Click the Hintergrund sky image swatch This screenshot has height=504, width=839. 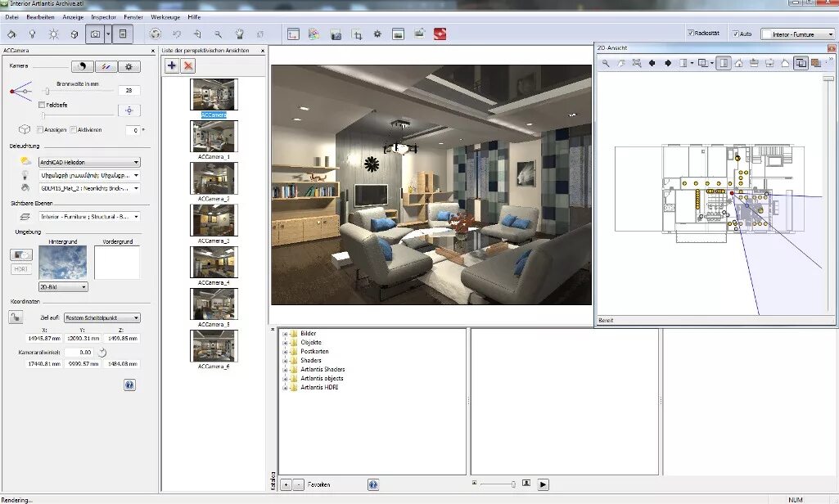coord(62,262)
